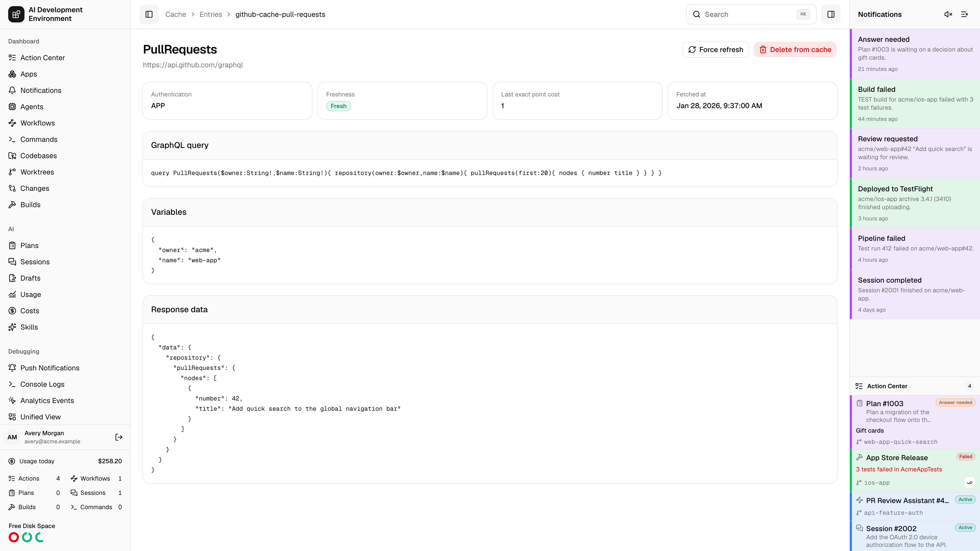Toggle the left sidebar panel button
This screenshot has height=551, width=980.
click(x=149, y=15)
